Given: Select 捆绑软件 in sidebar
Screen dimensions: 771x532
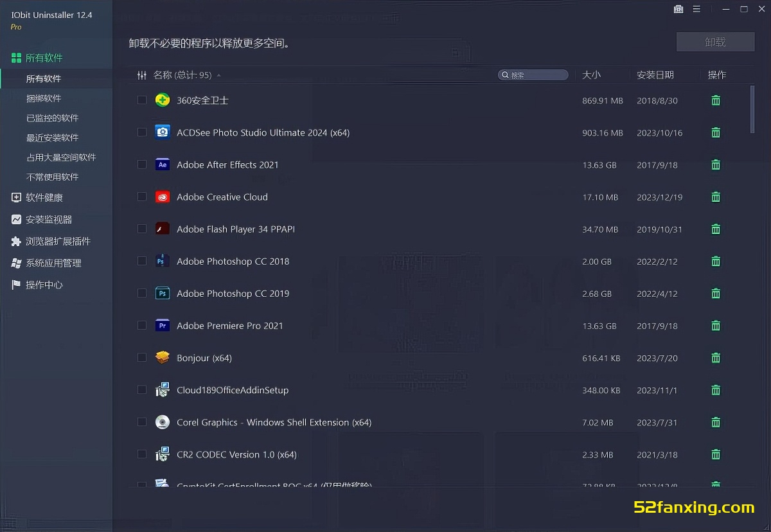Looking at the screenshot, I should (x=44, y=98).
